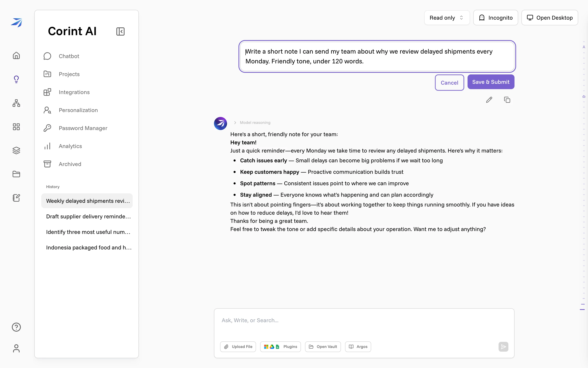The image size is (588, 368).
Task: Click the Chatbot speech bubble icon
Action: pyautogui.click(x=47, y=56)
